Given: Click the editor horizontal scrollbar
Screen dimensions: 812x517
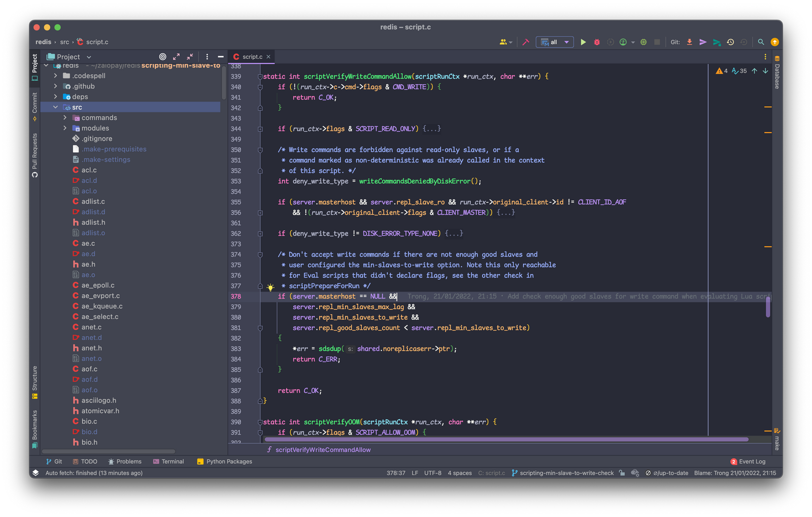Looking at the screenshot, I should (x=506, y=439).
